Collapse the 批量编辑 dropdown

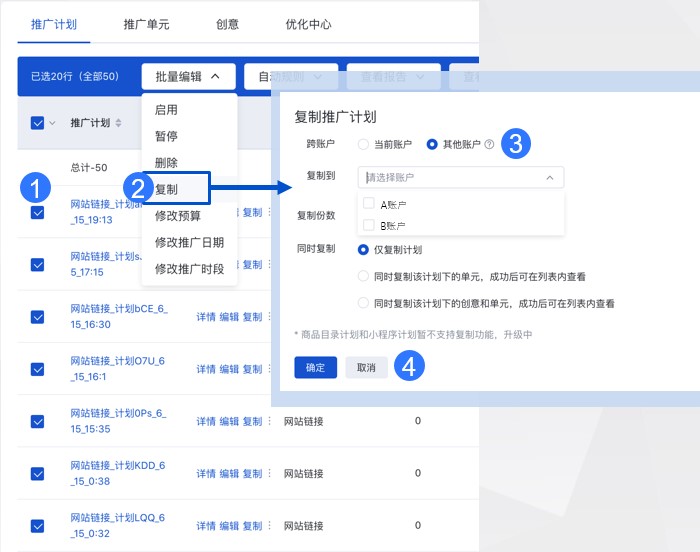point(189,76)
